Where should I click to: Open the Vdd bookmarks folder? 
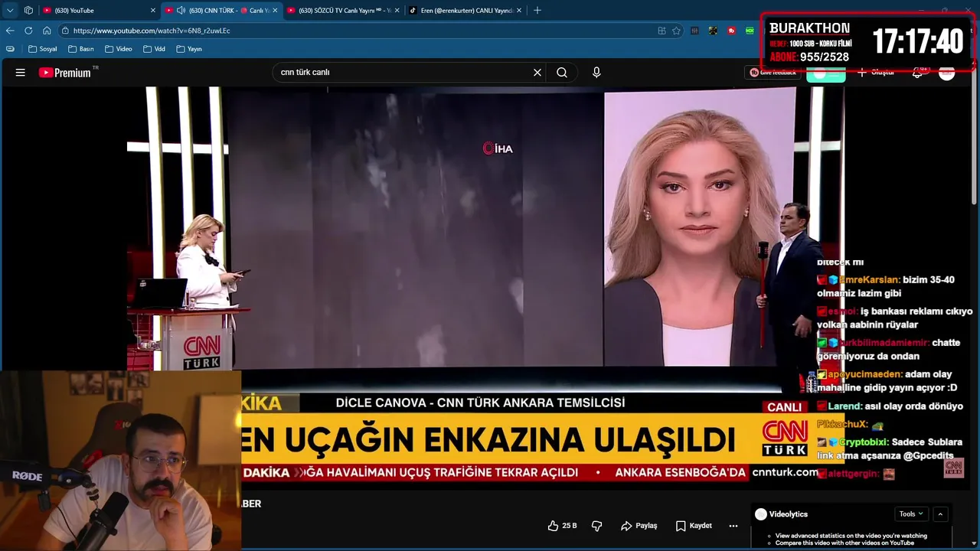[x=154, y=49]
